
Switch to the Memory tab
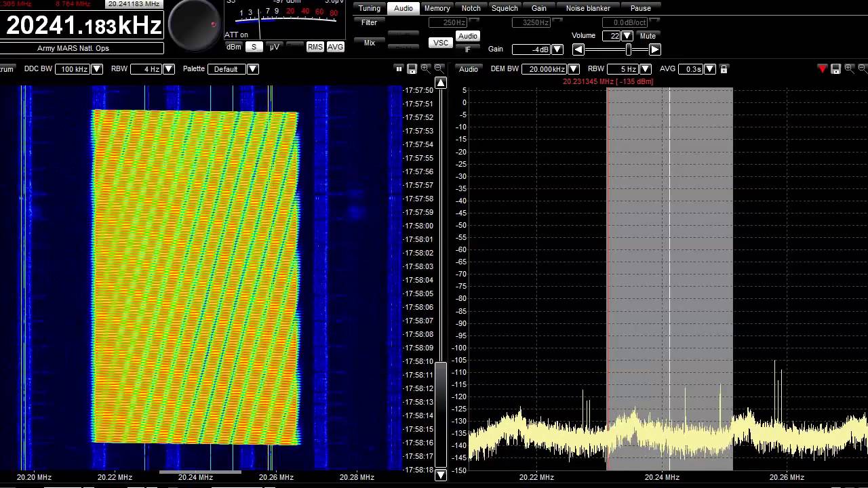click(x=437, y=8)
